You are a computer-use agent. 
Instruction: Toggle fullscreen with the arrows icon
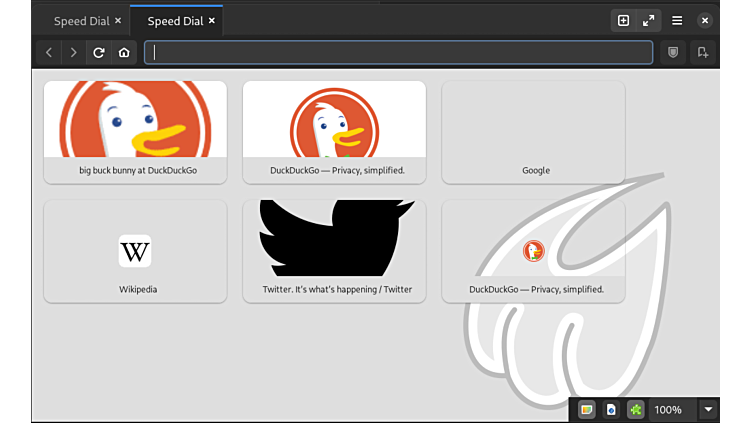648,21
